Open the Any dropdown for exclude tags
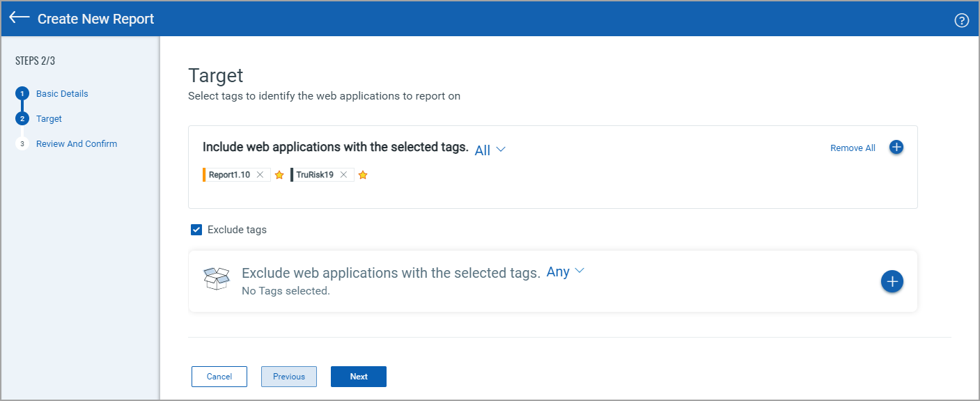 [565, 272]
